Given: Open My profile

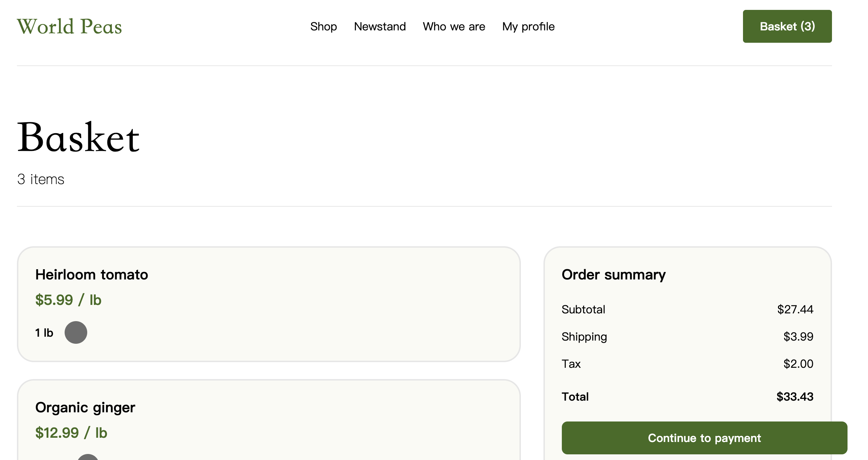Looking at the screenshot, I should coord(528,26).
